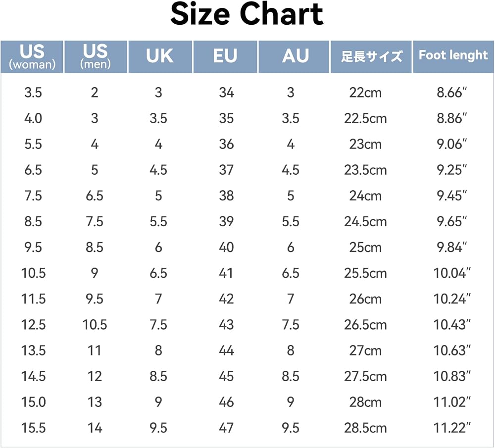Select the 足長サイズ column header

click(x=371, y=56)
